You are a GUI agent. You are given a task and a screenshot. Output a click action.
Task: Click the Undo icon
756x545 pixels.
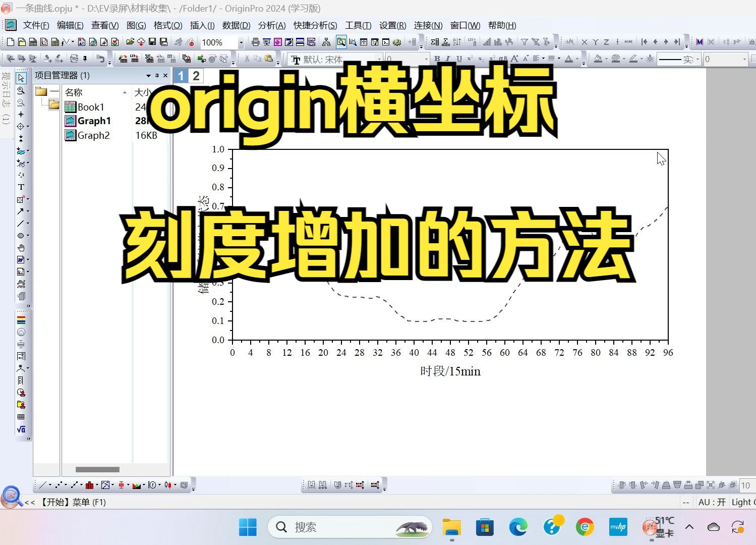tap(100, 59)
